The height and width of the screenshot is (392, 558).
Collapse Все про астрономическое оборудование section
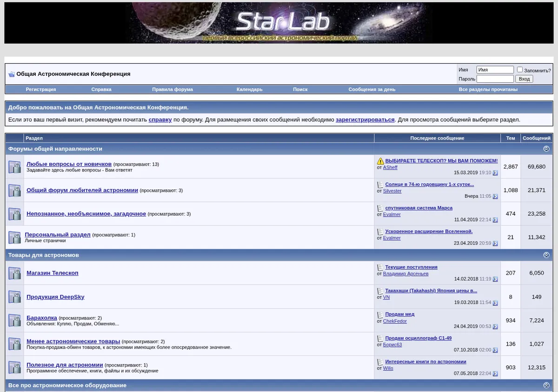click(x=546, y=385)
